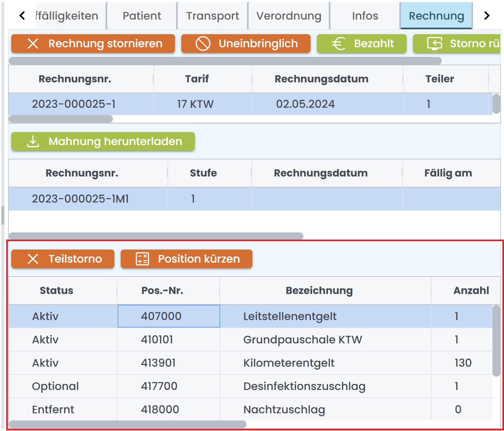Click the X icon on Rechnung stornieren
The height and width of the screenshot is (431, 504).
(x=33, y=44)
